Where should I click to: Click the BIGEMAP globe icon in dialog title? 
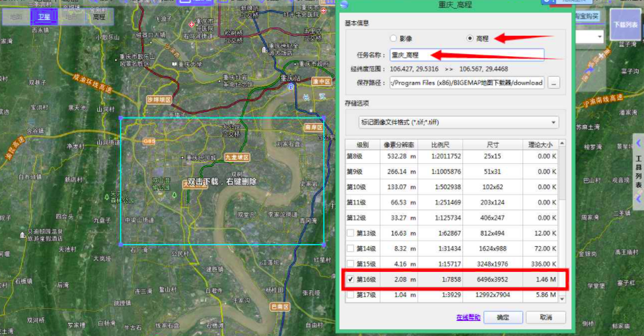(344, 4)
